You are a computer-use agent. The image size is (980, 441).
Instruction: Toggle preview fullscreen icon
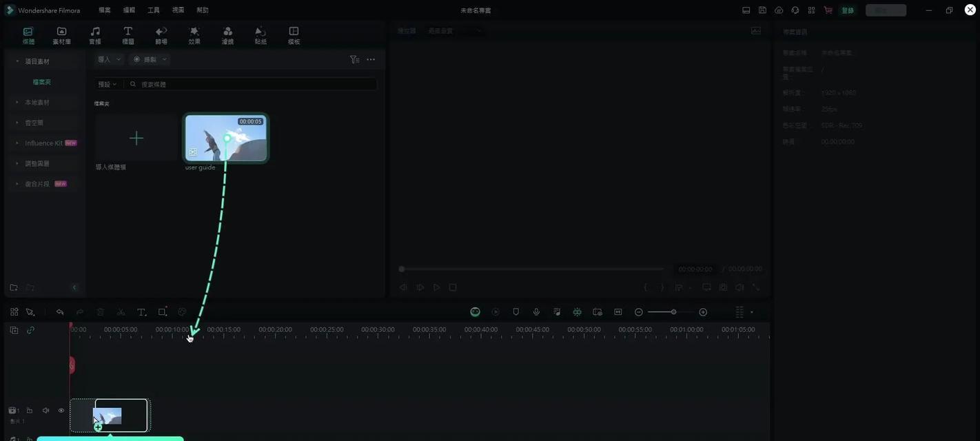pos(756,287)
